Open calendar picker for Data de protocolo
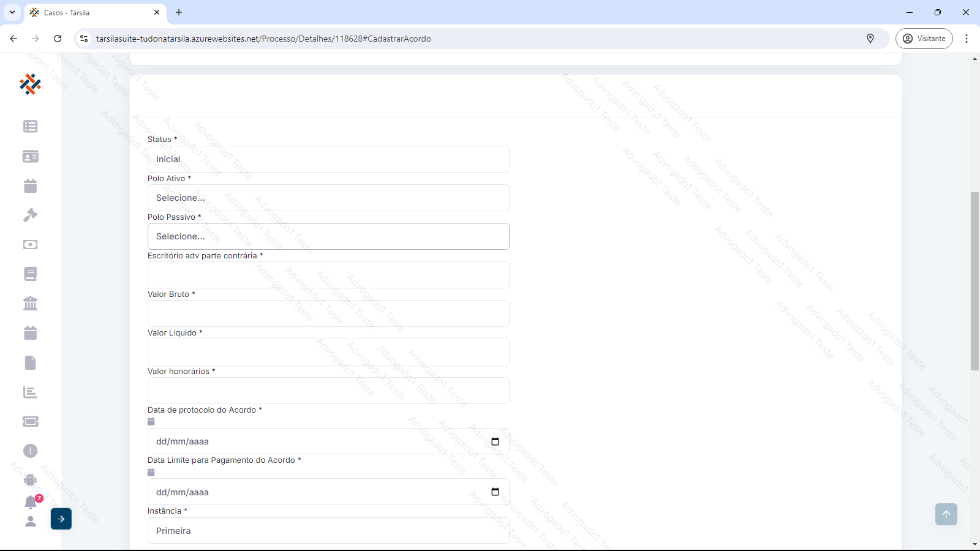The width and height of the screenshot is (980, 551). point(495,441)
